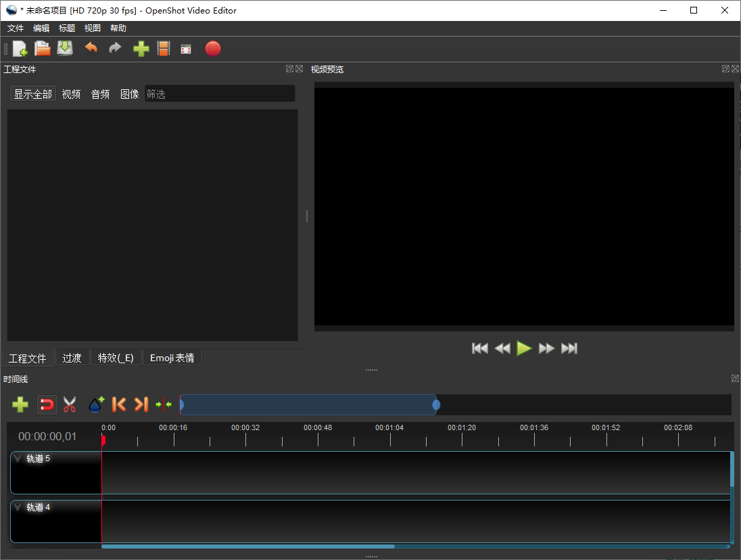Filter project files by 图像

click(x=130, y=93)
